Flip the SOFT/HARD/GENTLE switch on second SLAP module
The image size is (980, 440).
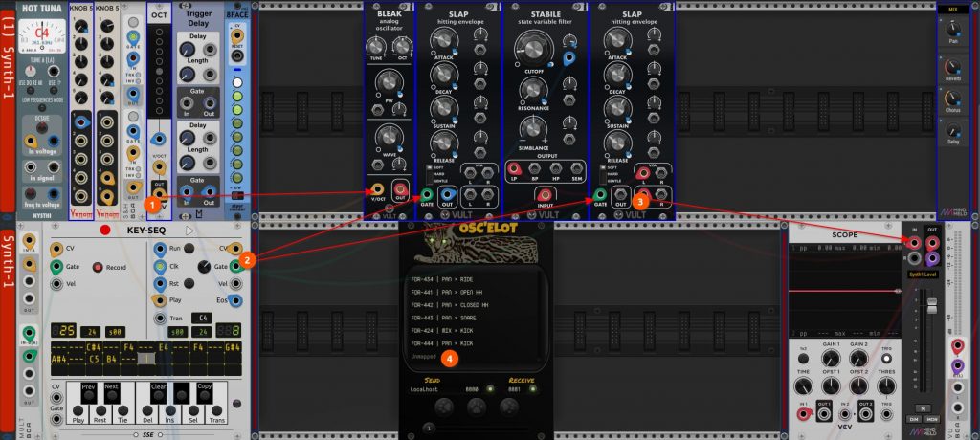[x=602, y=174]
